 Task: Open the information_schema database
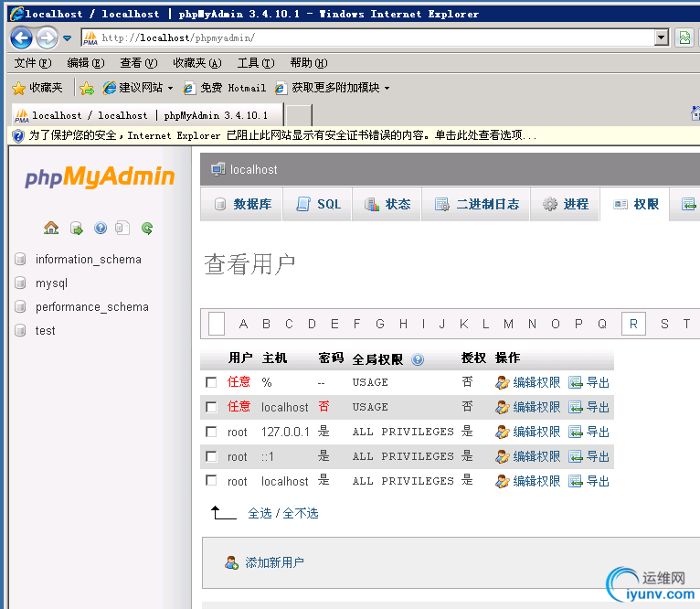[88, 259]
